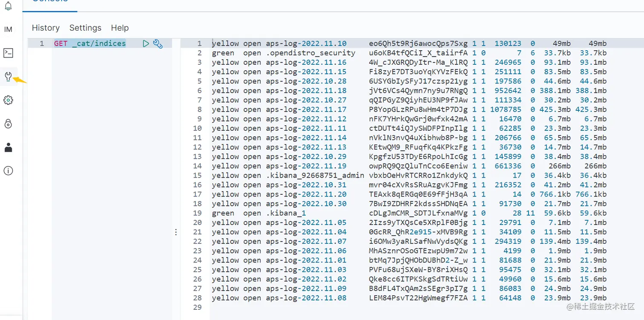The height and width of the screenshot is (320, 644).
Task: Click the aps-log-2022.11.06 index name
Action: [x=306, y=251]
